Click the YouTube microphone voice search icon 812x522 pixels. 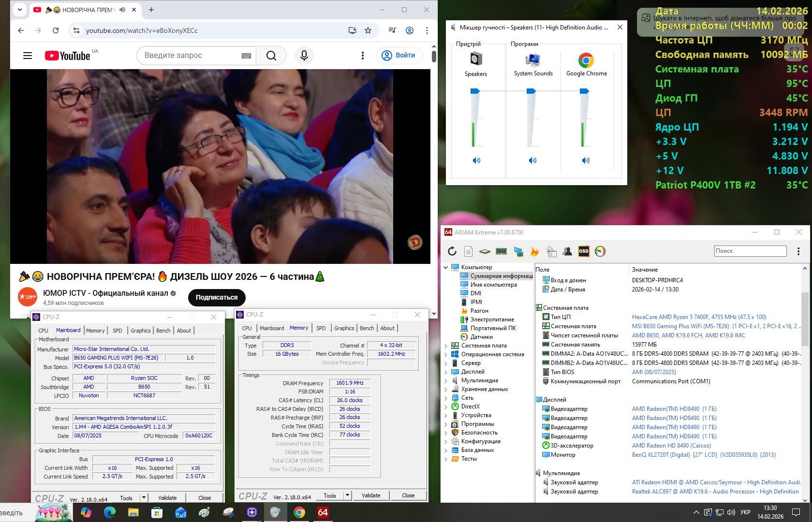304,56
